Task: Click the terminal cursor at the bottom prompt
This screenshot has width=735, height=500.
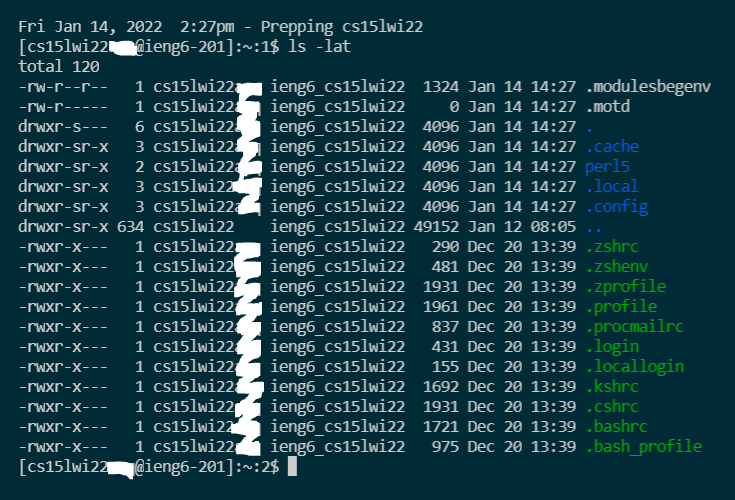Action: [x=292, y=467]
